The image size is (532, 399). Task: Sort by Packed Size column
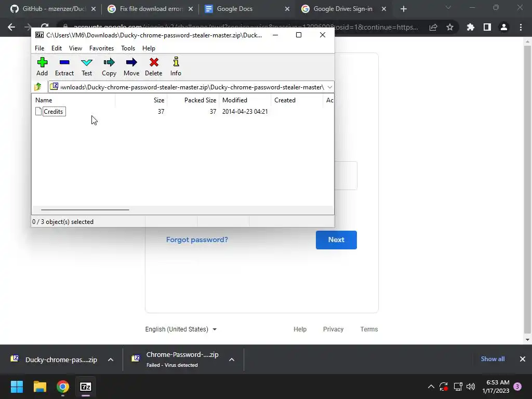(193, 100)
